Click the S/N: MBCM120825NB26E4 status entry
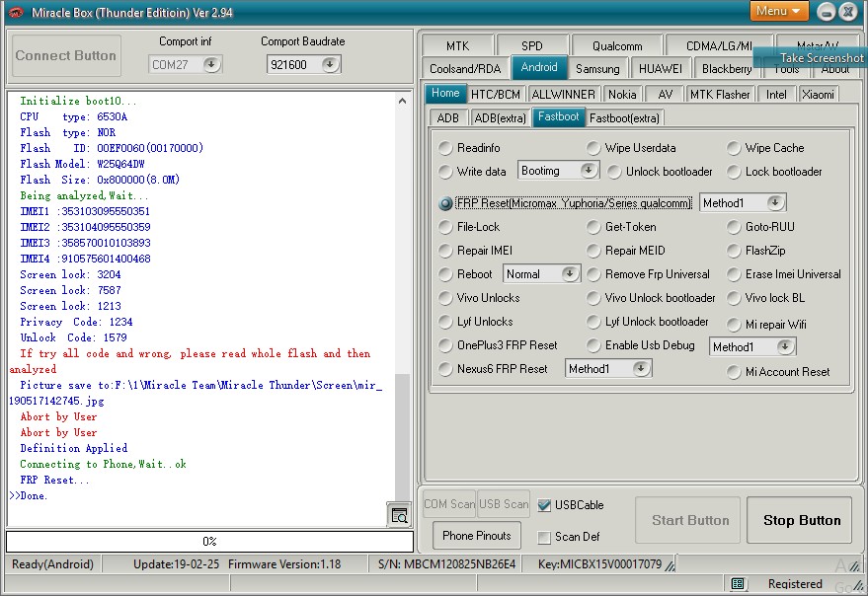 (x=446, y=563)
